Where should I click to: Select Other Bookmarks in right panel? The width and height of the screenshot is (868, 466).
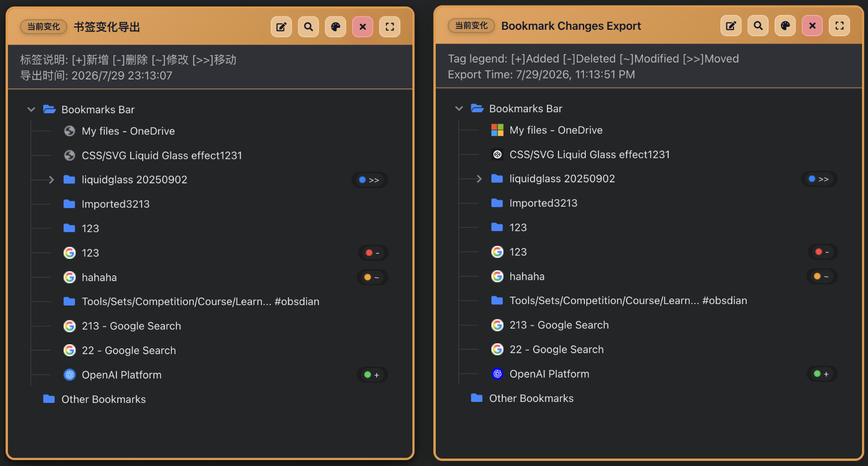pos(531,398)
